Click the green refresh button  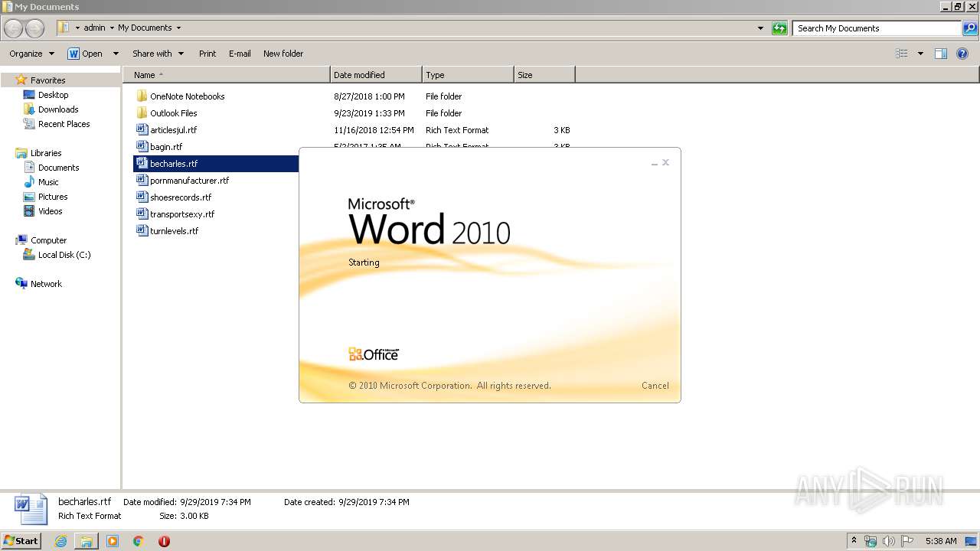779,28
